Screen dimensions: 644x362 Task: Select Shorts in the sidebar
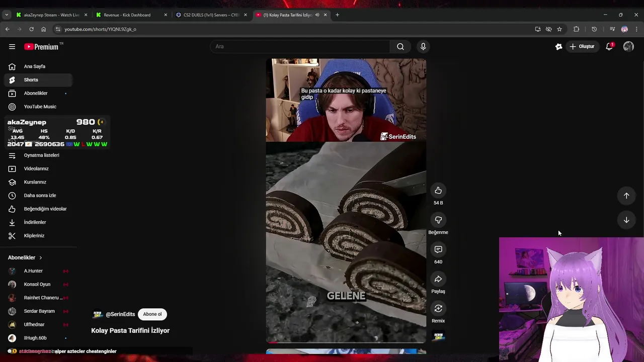tap(38, 80)
